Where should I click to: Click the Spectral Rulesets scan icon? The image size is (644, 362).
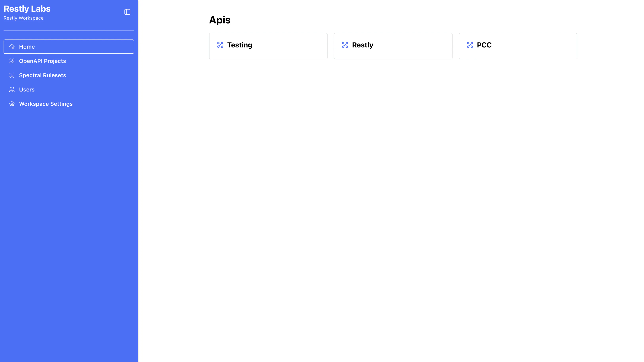coord(12,75)
